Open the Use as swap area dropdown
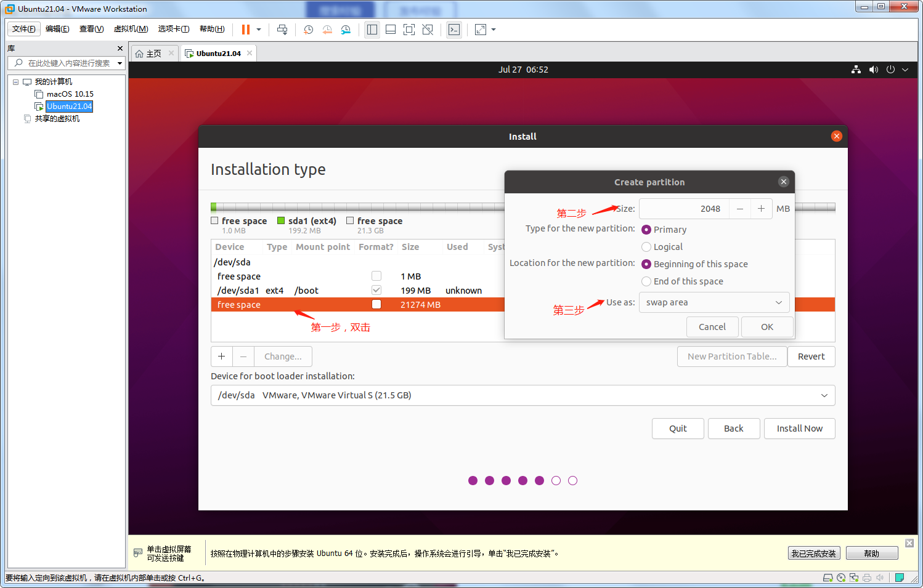 pos(714,302)
